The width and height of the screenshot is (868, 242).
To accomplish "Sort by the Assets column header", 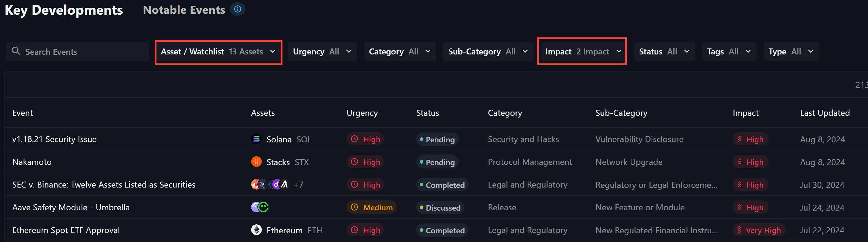I will tap(263, 113).
